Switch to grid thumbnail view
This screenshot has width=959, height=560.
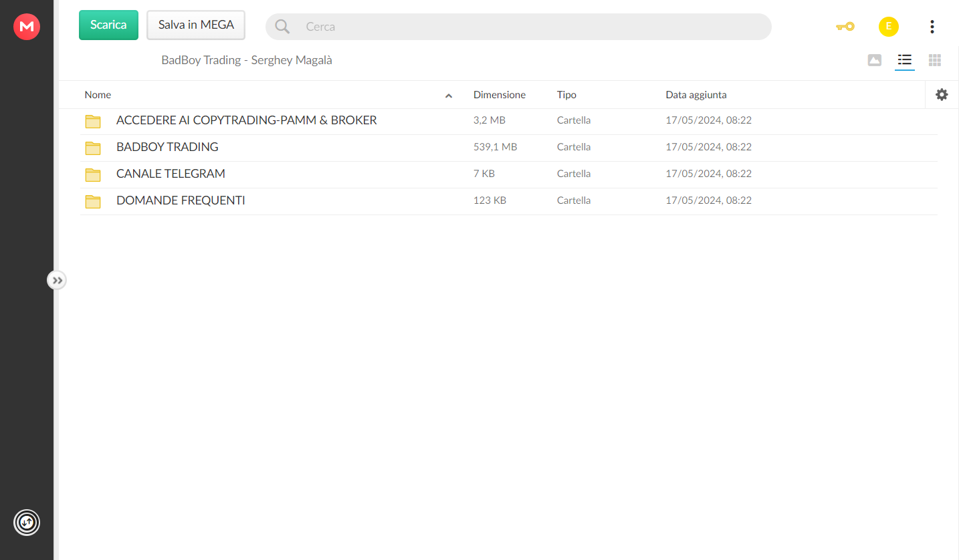[x=935, y=60]
